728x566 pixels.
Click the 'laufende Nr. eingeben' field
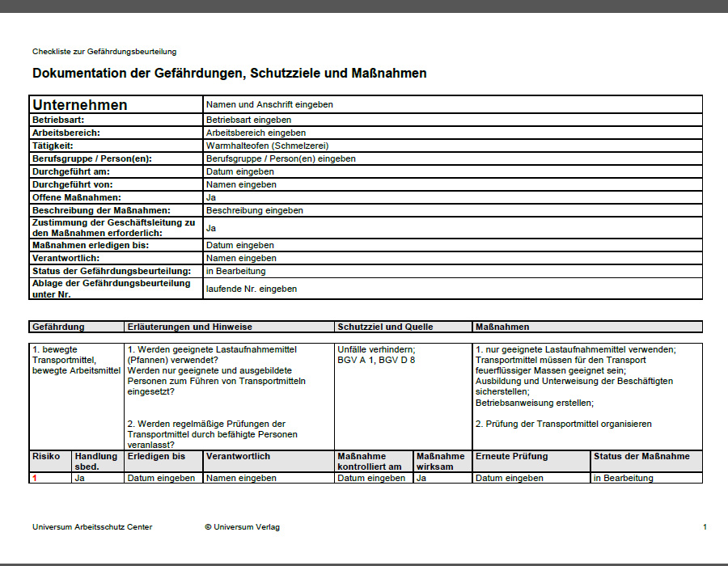[x=453, y=289]
